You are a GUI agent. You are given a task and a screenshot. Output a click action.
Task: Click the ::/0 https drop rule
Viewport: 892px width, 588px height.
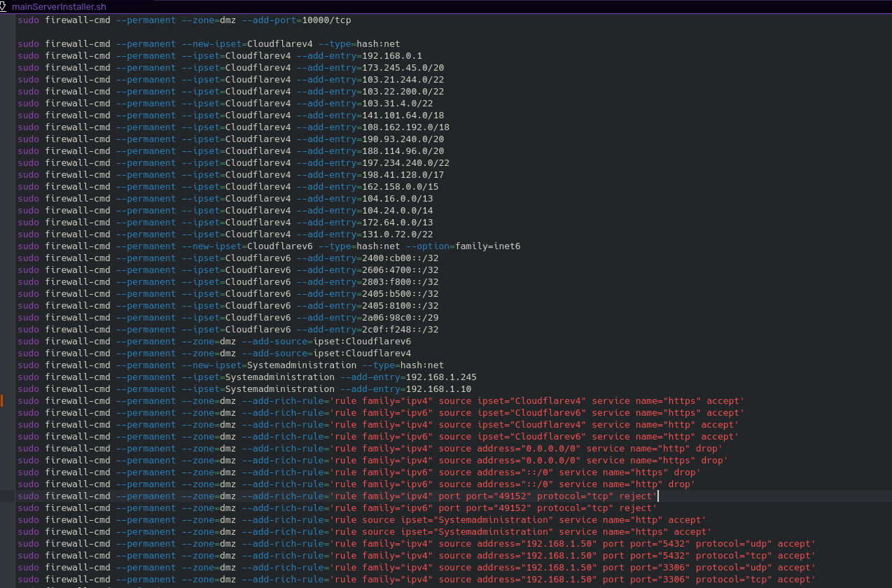pos(359,472)
